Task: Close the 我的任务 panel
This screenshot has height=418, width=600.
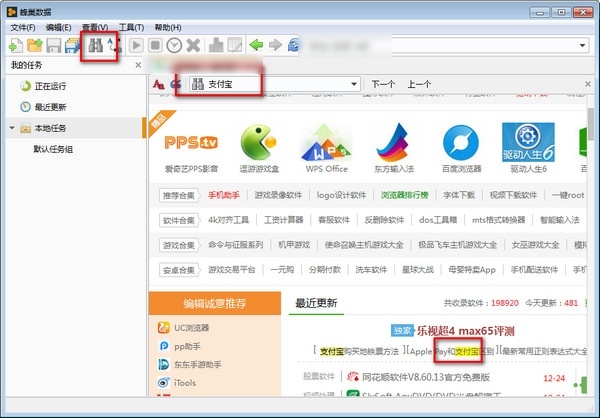Action: pos(138,65)
